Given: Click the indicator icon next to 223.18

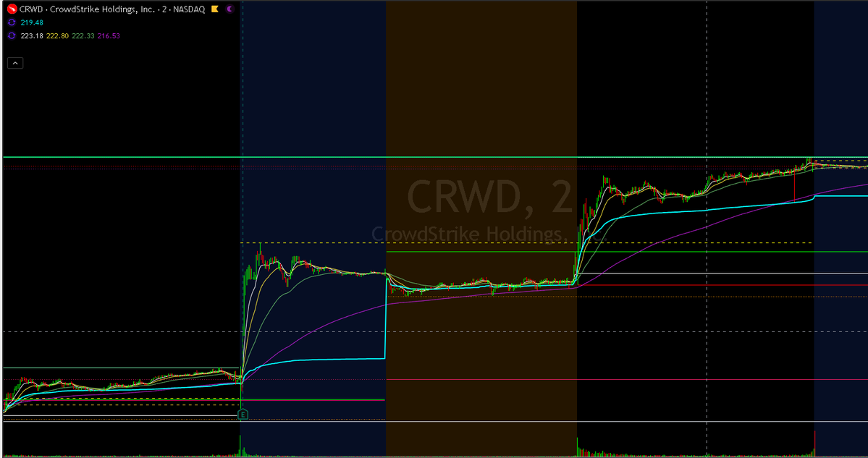Looking at the screenshot, I should point(12,36).
